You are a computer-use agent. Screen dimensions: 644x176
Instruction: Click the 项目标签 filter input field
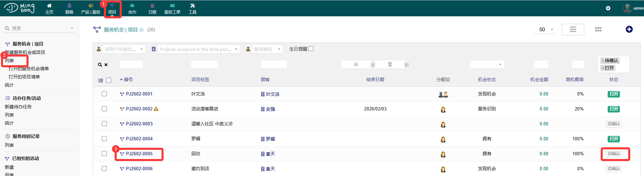tap(204, 65)
